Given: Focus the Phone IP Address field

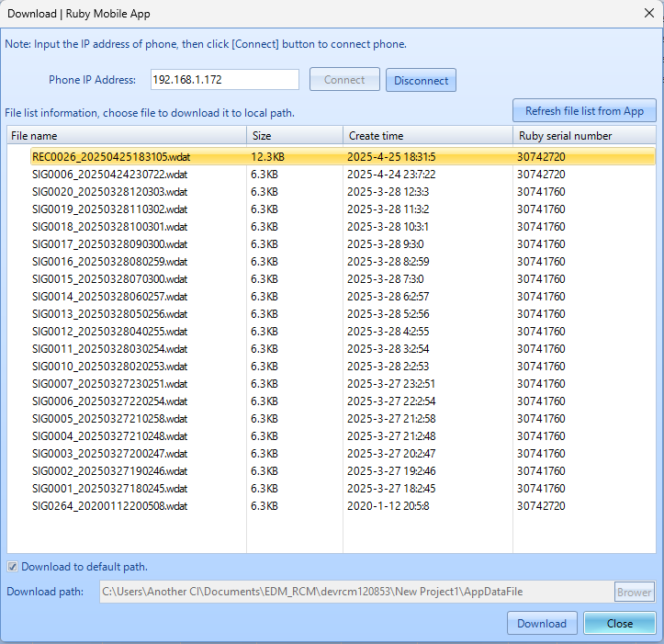Looking at the screenshot, I should coord(224,80).
